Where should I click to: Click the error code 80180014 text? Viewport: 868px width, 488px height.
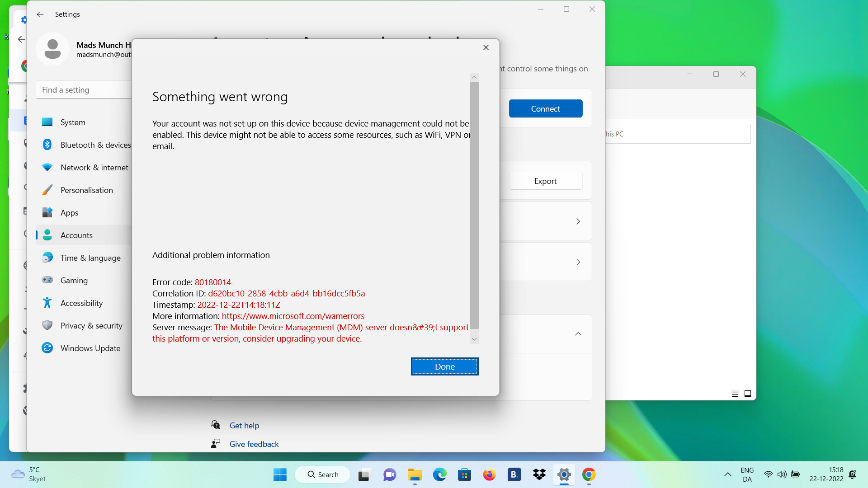[x=213, y=282]
